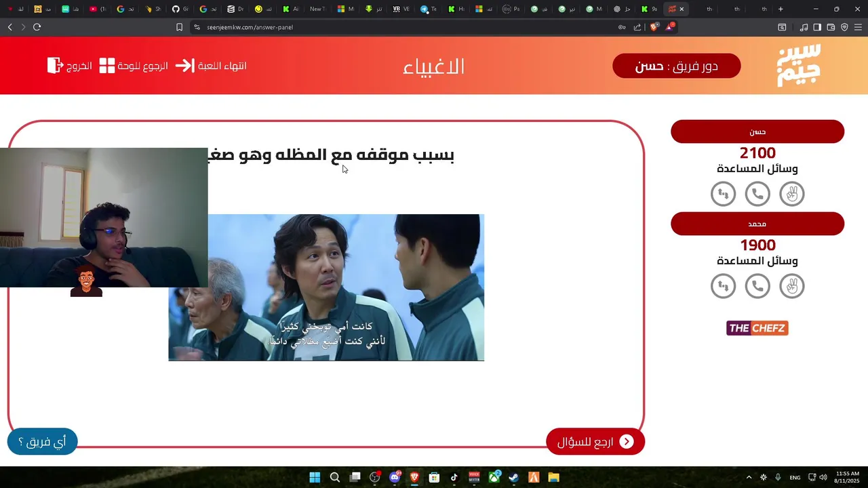Close the active seenjeem tab
Viewport: 868px width, 488px height.
pos(682,9)
